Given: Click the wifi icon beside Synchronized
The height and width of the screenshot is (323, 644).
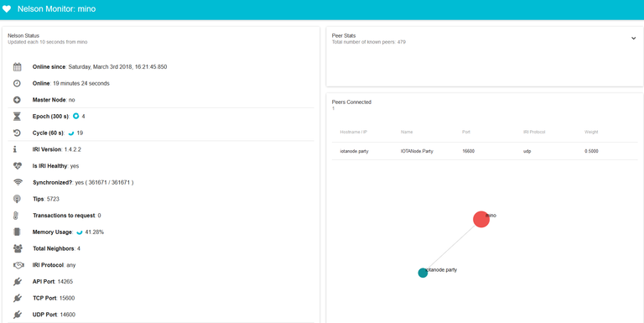Looking at the screenshot, I should coord(18,182).
